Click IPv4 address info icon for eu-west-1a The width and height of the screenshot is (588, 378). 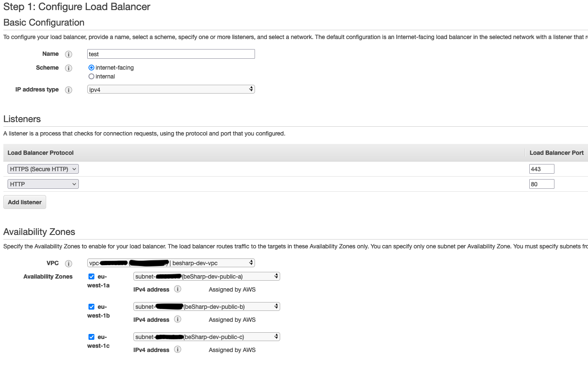pos(178,289)
